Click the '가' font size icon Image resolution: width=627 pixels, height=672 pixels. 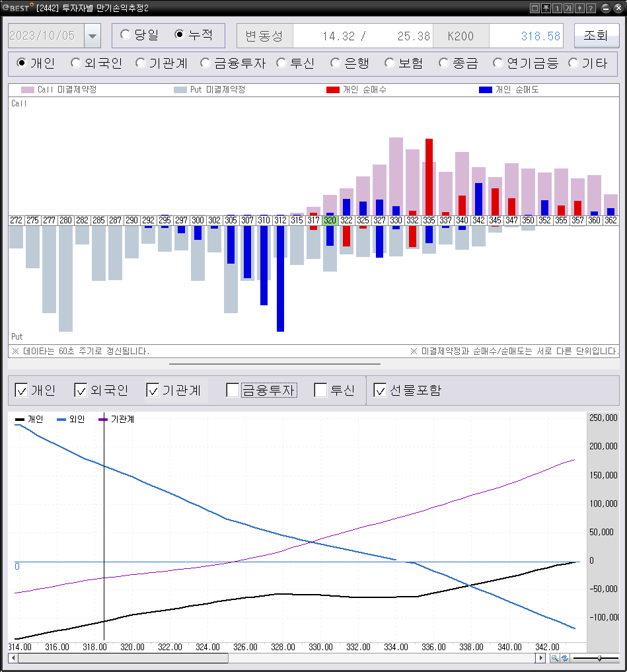coord(568,8)
